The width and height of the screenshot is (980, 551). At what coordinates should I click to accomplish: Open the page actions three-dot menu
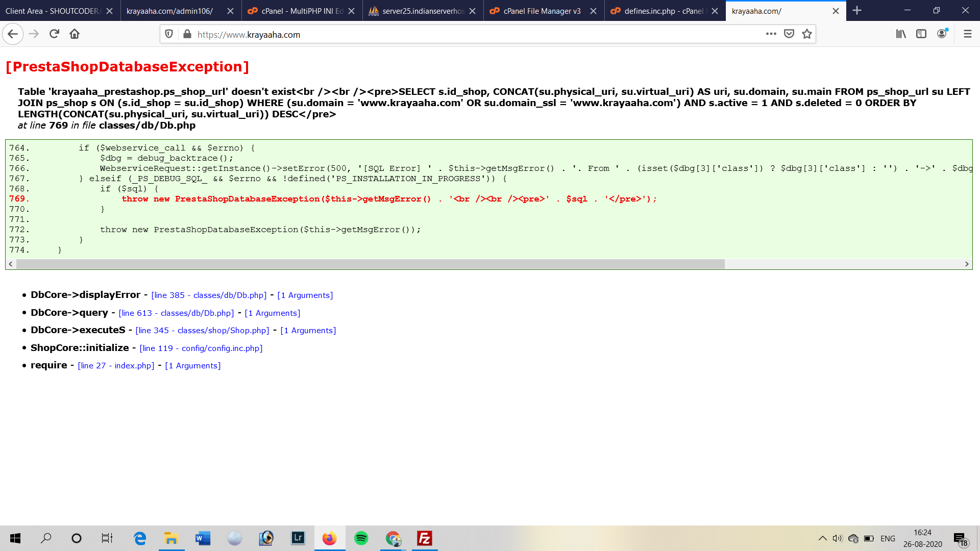[x=771, y=34]
